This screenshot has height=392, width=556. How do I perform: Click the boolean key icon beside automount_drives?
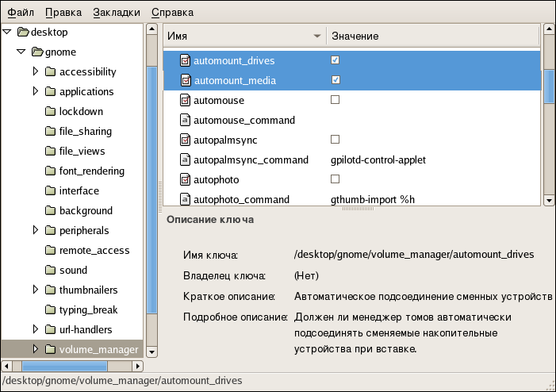click(185, 60)
